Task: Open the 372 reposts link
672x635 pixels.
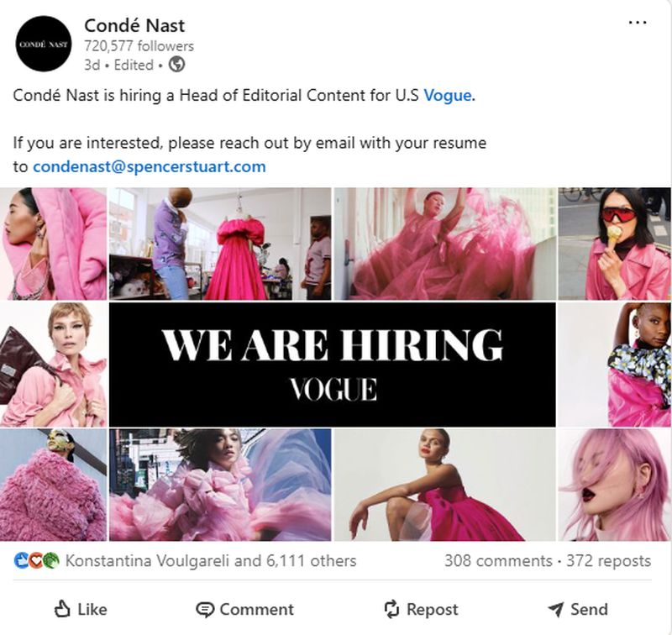Action: (x=608, y=560)
